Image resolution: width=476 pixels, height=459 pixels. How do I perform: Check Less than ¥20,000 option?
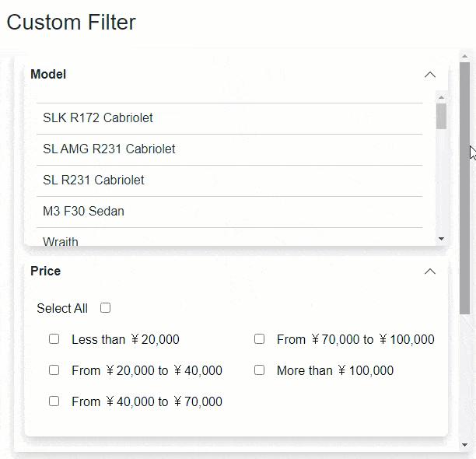[x=54, y=338]
